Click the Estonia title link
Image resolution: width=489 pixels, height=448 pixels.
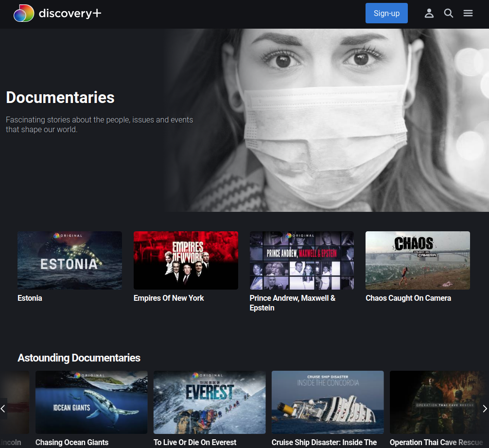(x=30, y=298)
